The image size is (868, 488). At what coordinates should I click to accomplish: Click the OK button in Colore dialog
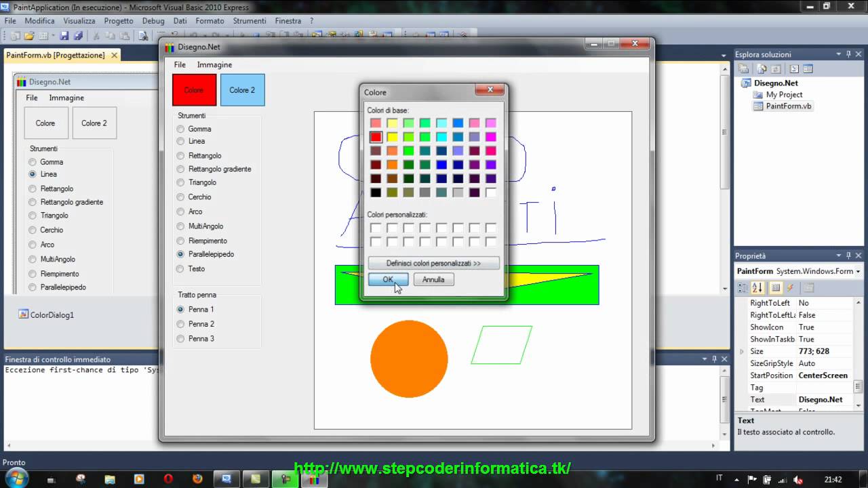tap(388, 279)
